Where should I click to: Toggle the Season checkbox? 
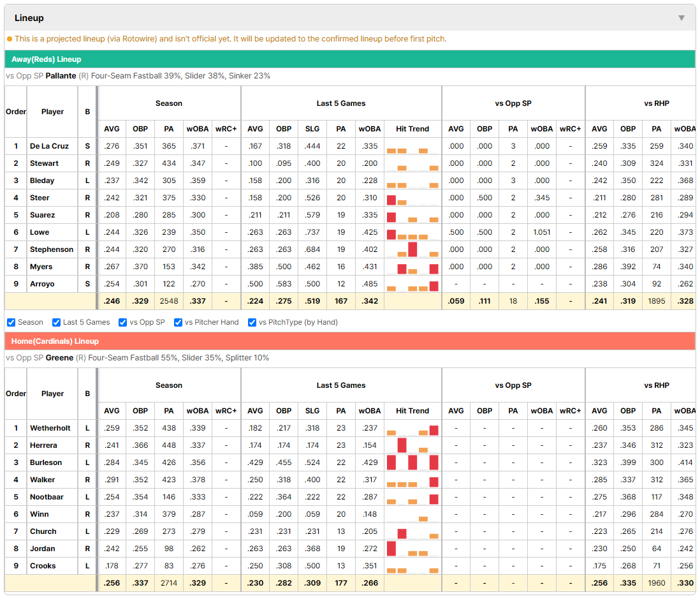[11, 323]
